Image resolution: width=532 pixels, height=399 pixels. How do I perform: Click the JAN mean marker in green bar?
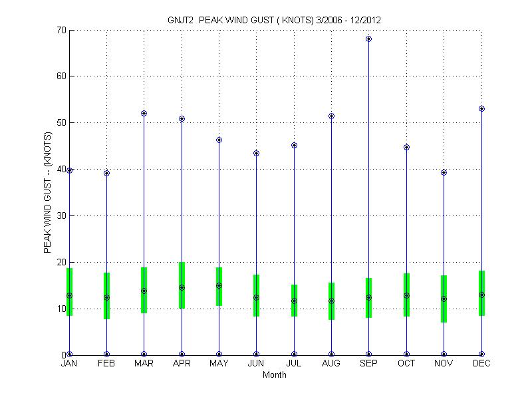click(70, 295)
